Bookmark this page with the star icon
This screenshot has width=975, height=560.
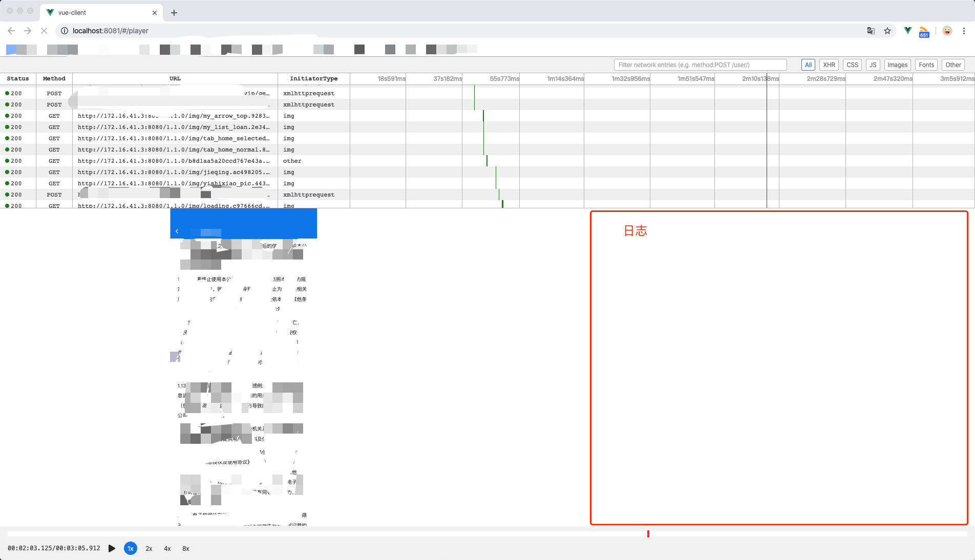point(887,31)
